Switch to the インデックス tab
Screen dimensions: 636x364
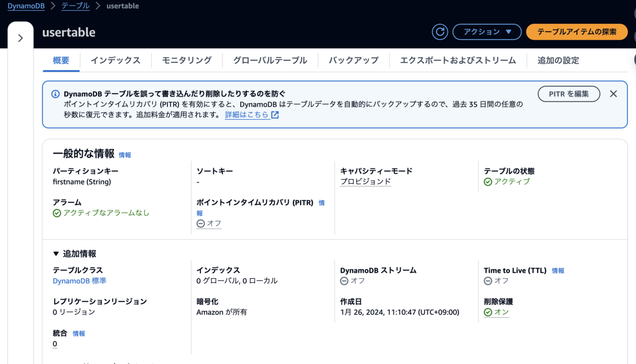click(116, 60)
